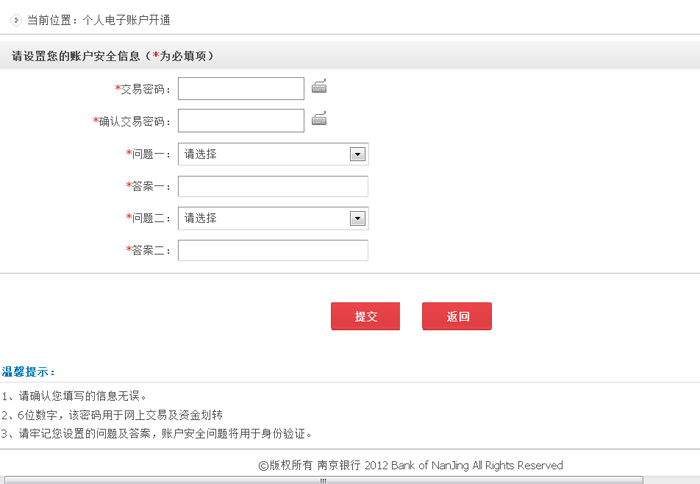Click the tip about 账户安全问题 identity verification
This screenshot has width=700, height=484.
(x=157, y=434)
